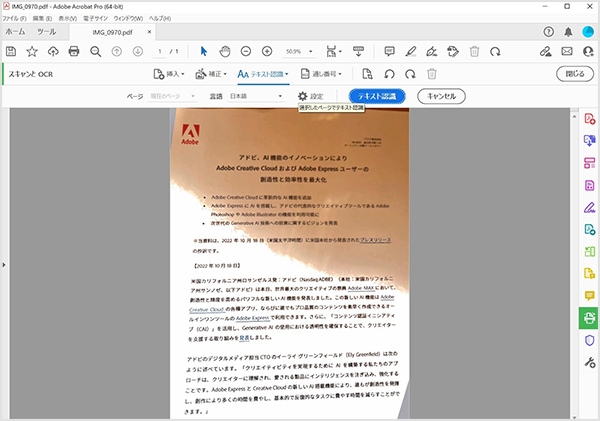Expand the 通し番号 Bates numbering dropdown

click(x=321, y=74)
